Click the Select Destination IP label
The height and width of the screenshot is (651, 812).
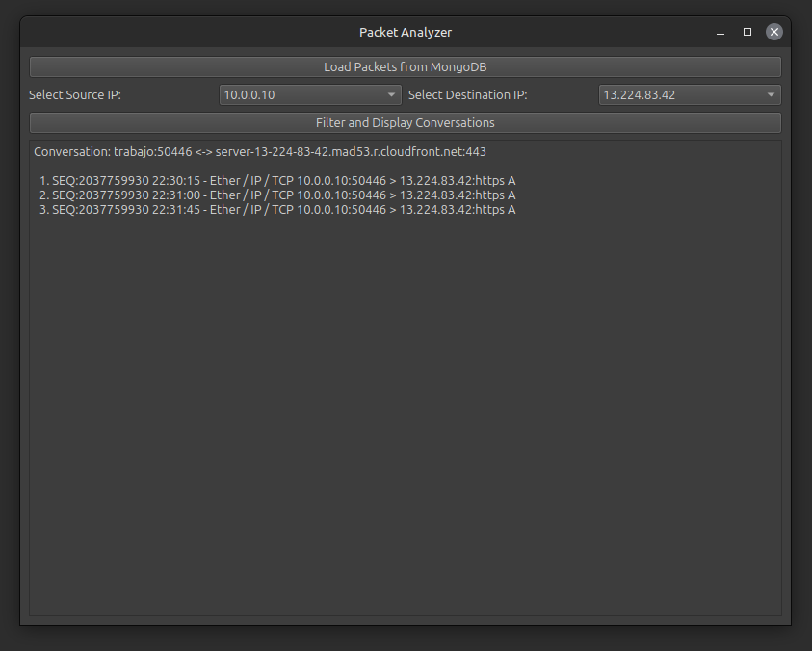[468, 94]
